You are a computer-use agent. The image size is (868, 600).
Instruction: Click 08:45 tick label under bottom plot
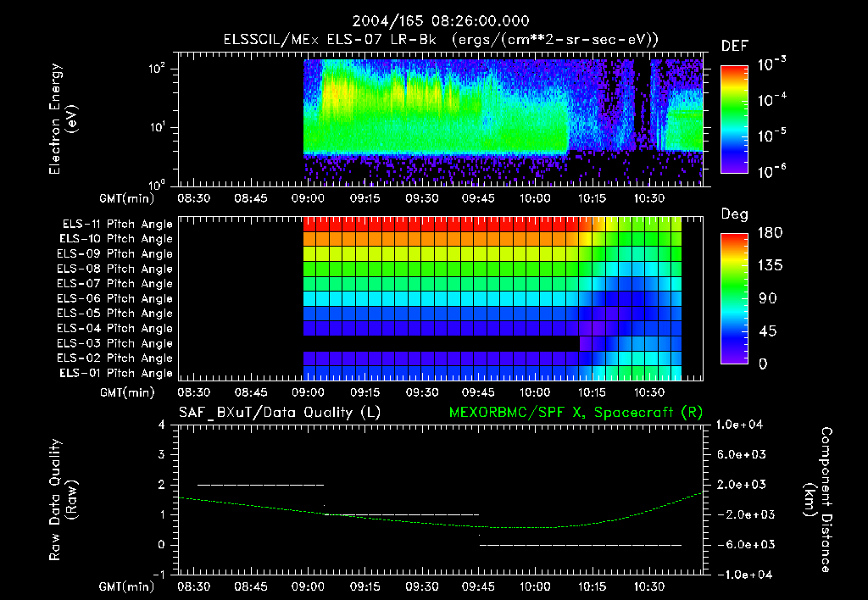(250, 586)
